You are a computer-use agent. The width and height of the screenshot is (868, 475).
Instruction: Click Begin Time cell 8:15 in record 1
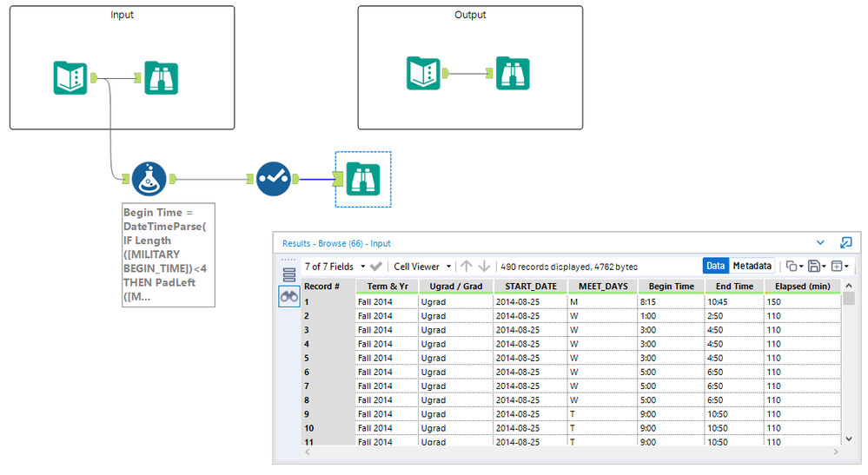click(x=671, y=302)
